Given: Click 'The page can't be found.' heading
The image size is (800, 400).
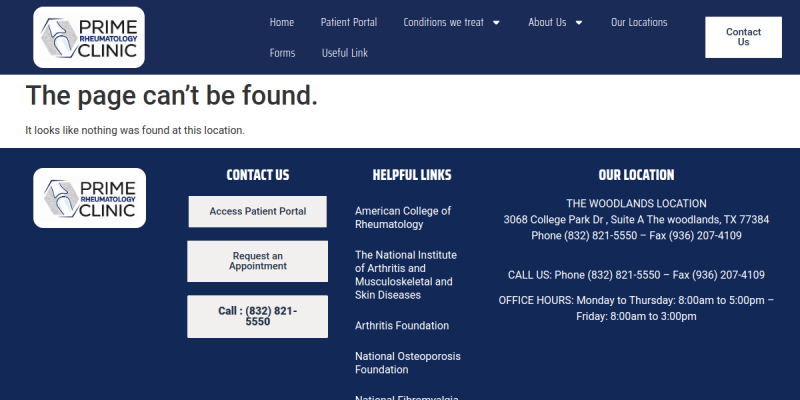Looking at the screenshot, I should click(x=171, y=95).
